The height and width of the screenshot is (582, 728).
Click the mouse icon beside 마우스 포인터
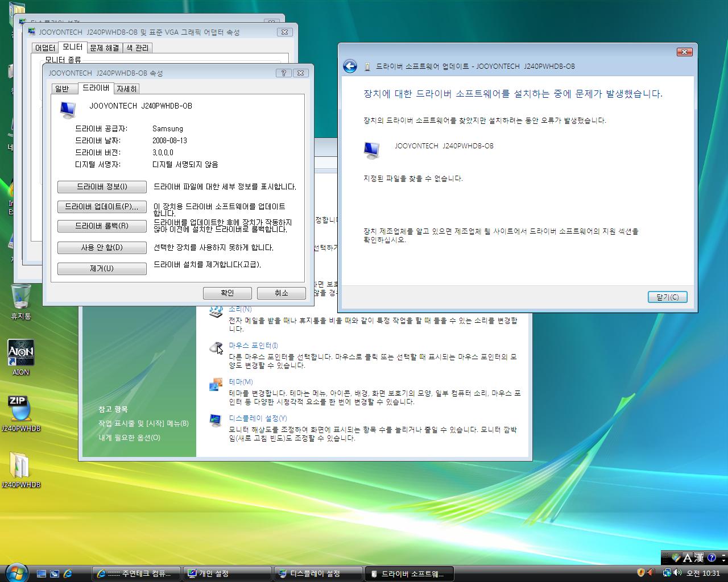pyautogui.click(x=216, y=347)
